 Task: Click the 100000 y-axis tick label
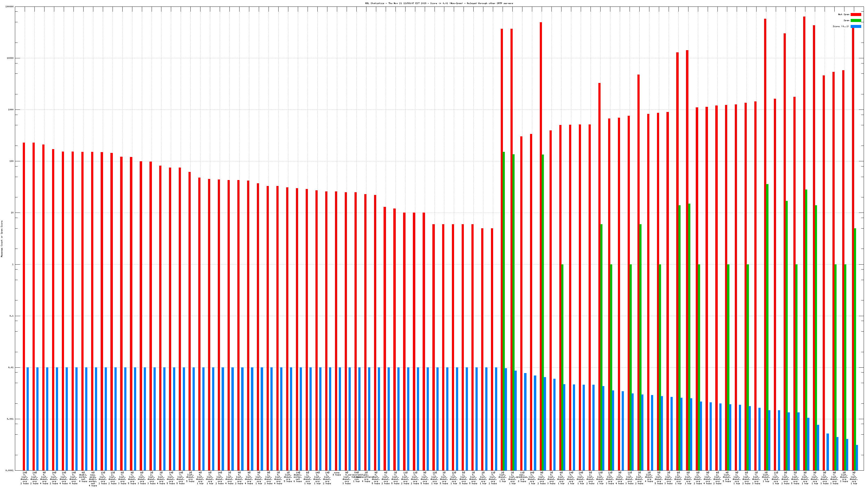click(x=10, y=7)
